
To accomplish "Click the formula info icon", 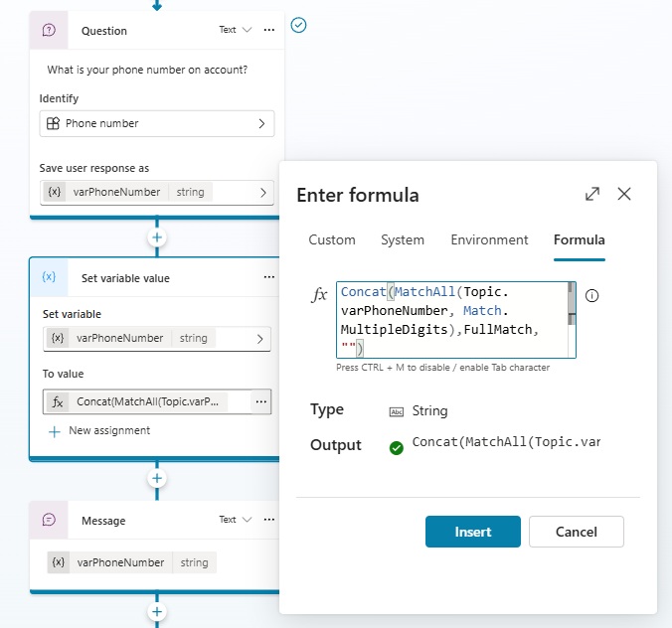I will [592, 296].
